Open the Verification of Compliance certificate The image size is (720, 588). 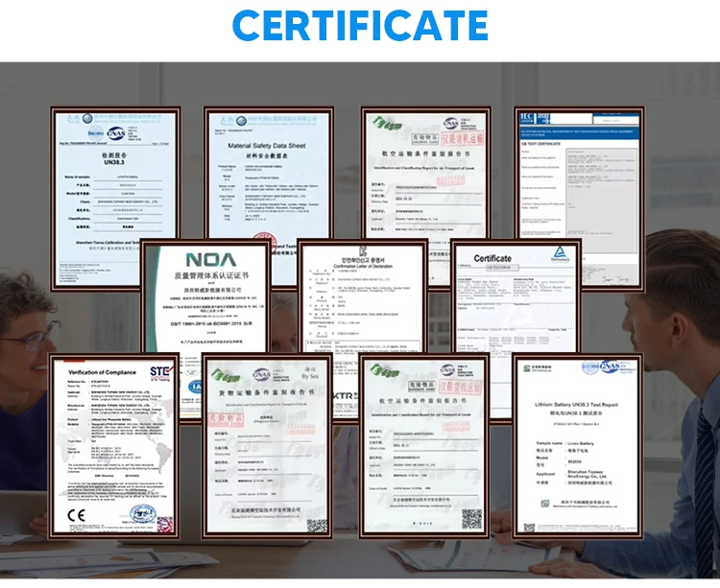coord(113,446)
